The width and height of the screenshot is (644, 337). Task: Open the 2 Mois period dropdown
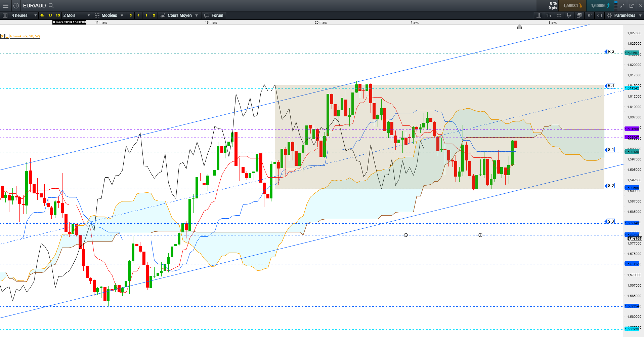coord(77,15)
